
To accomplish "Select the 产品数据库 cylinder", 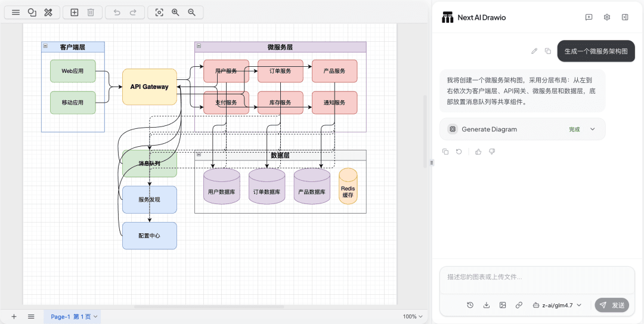I will (x=312, y=186).
